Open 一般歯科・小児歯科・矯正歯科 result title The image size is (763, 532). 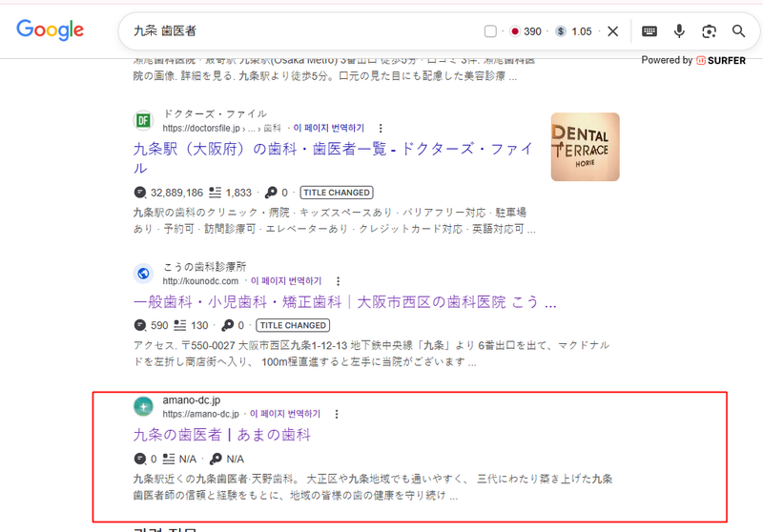point(344,302)
